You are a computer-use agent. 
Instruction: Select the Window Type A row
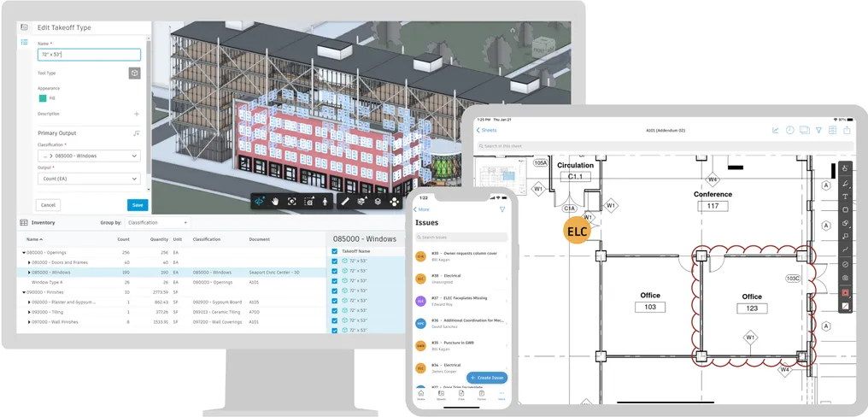172,283
